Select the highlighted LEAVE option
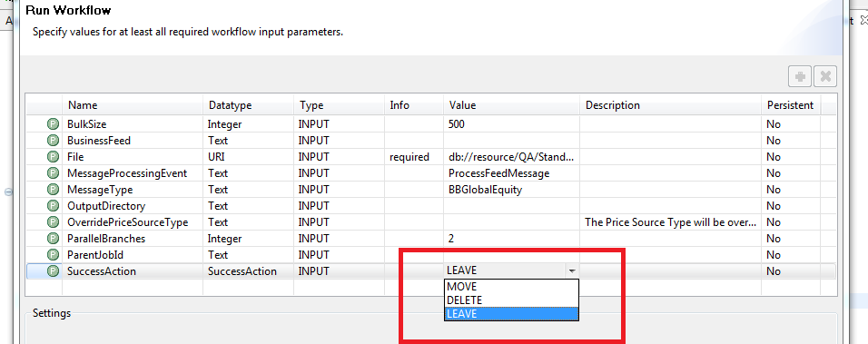 pyautogui.click(x=511, y=313)
